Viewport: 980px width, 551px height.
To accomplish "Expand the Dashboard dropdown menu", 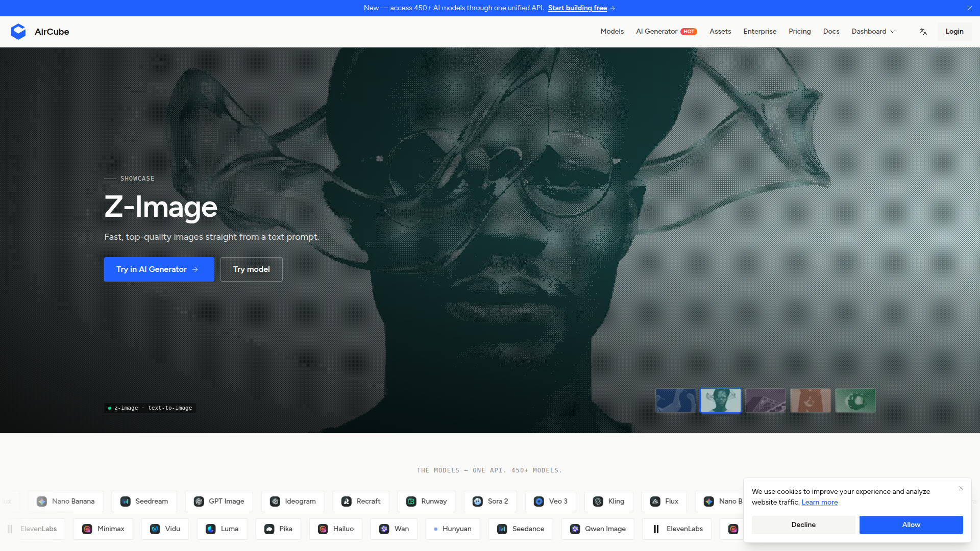I will (873, 32).
